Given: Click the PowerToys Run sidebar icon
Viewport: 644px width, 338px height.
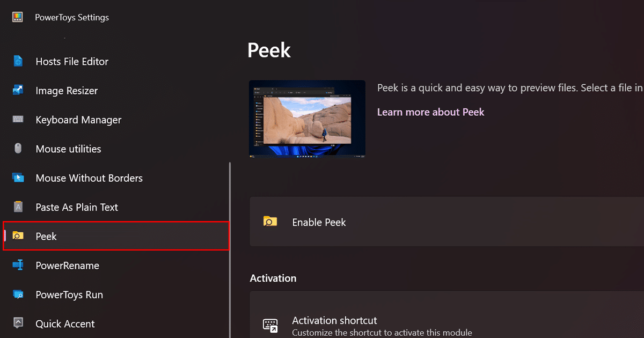Looking at the screenshot, I should pyautogui.click(x=18, y=295).
